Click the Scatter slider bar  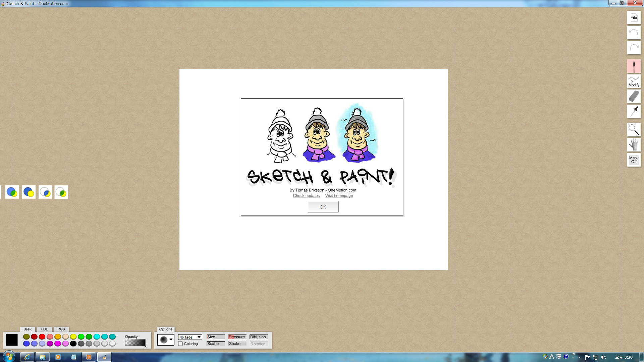pyautogui.click(x=216, y=344)
